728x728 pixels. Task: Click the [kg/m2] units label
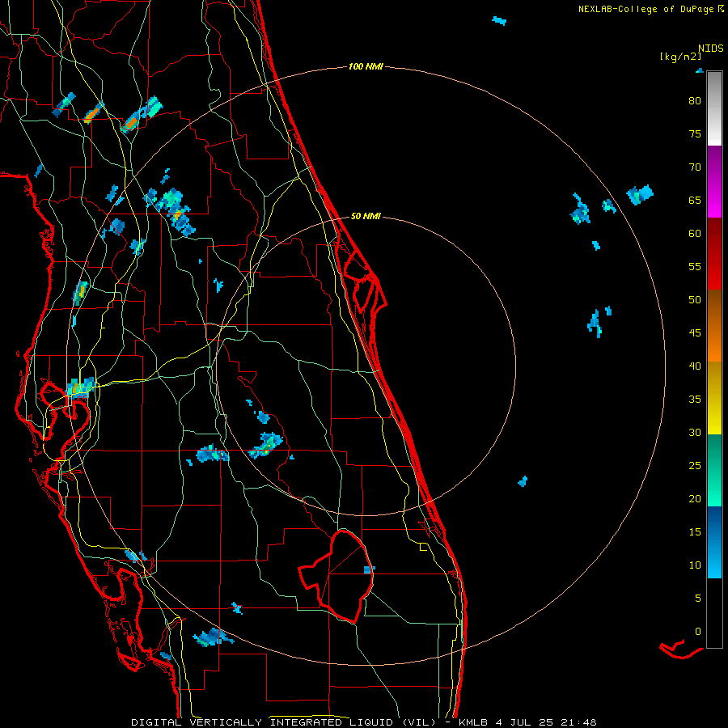tap(680, 57)
